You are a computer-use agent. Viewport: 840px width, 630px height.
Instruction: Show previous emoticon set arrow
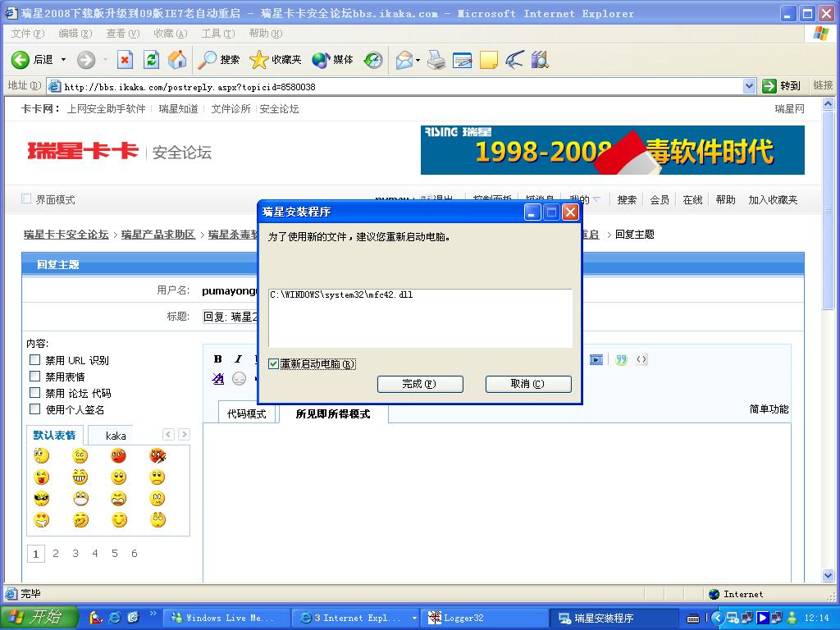click(x=168, y=434)
